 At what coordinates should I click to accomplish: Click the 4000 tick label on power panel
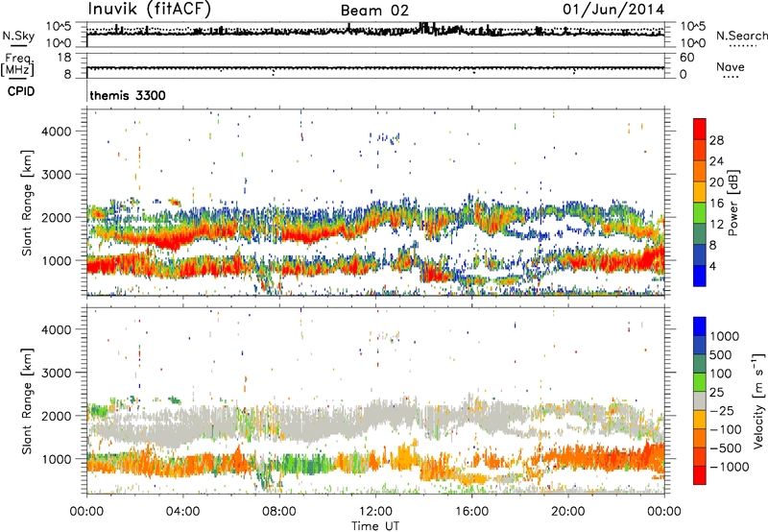click(57, 132)
